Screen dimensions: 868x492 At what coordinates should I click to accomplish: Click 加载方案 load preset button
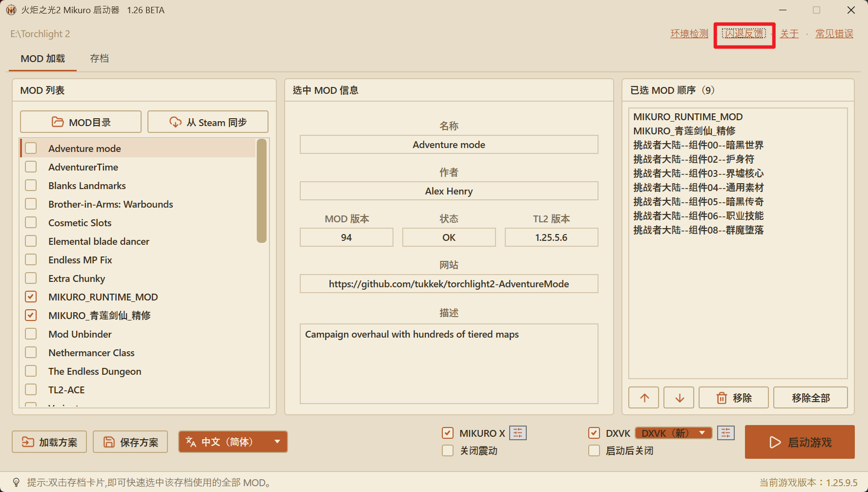(x=49, y=442)
